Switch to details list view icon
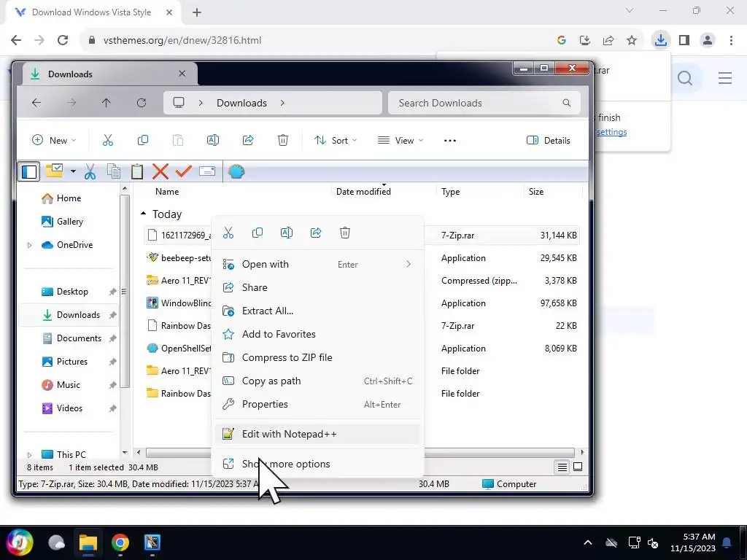The image size is (747, 560). 562,467
